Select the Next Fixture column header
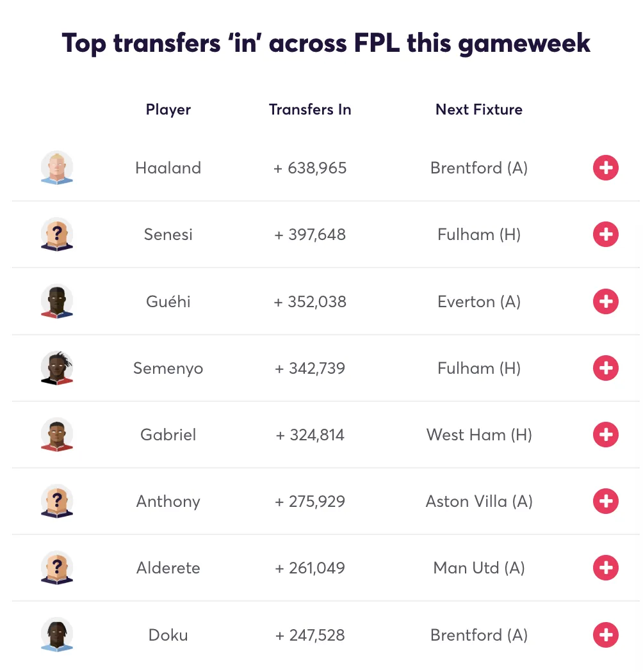This screenshot has height=672, width=643. tap(479, 109)
